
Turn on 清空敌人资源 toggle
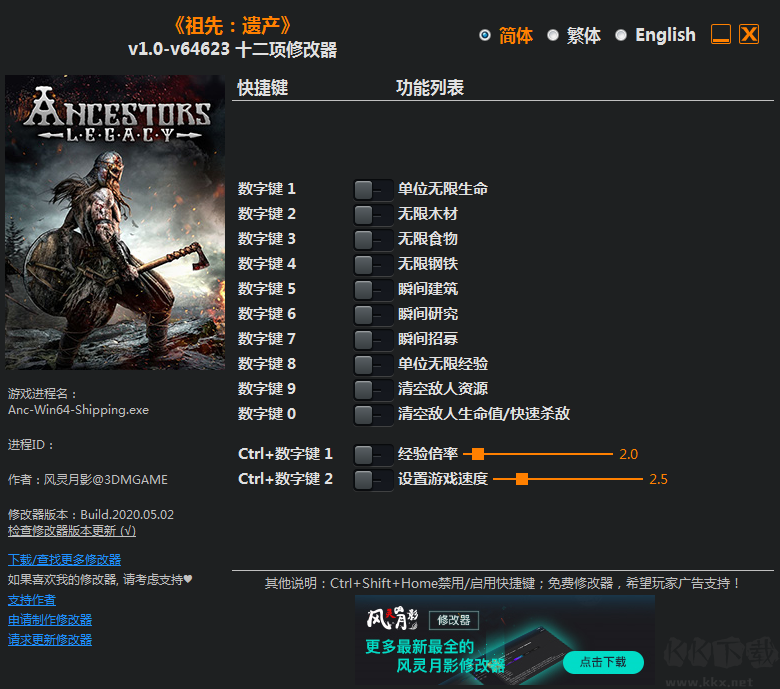click(x=373, y=389)
